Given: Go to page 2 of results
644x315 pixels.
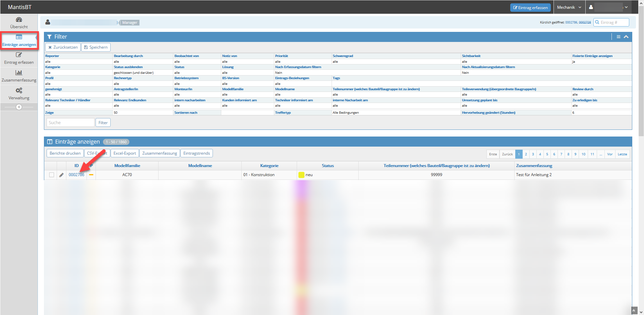Looking at the screenshot, I should pos(526,154).
